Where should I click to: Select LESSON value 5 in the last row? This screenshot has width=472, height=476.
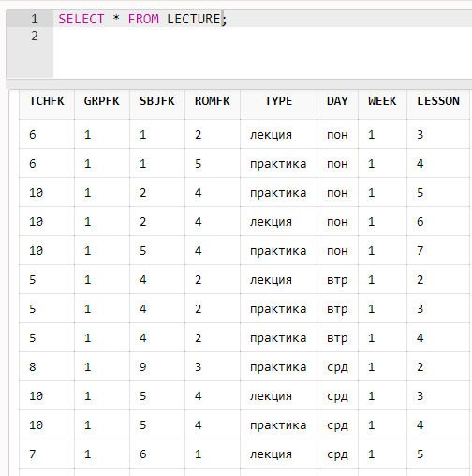point(420,454)
